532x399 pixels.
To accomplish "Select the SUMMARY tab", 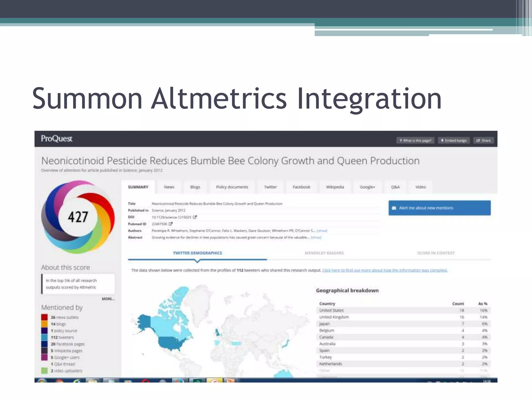I will tap(138, 187).
